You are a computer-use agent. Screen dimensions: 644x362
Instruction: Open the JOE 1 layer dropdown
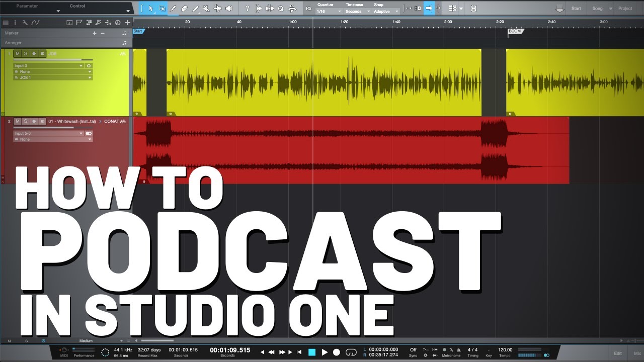53,78
